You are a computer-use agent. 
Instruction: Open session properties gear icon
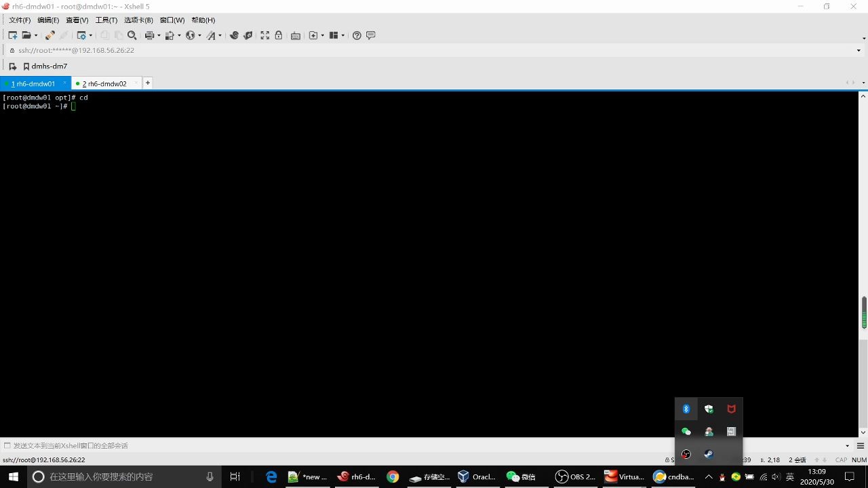(x=81, y=35)
